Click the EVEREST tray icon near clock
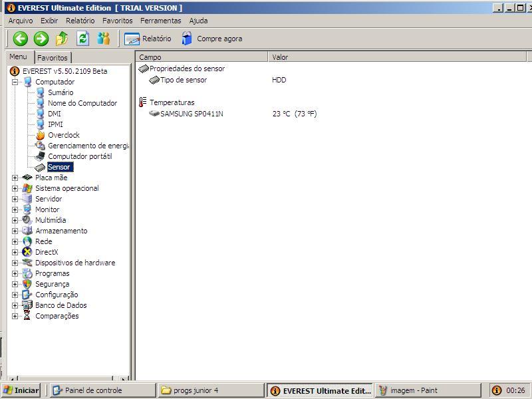This screenshot has width=532, height=399. [x=497, y=390]
